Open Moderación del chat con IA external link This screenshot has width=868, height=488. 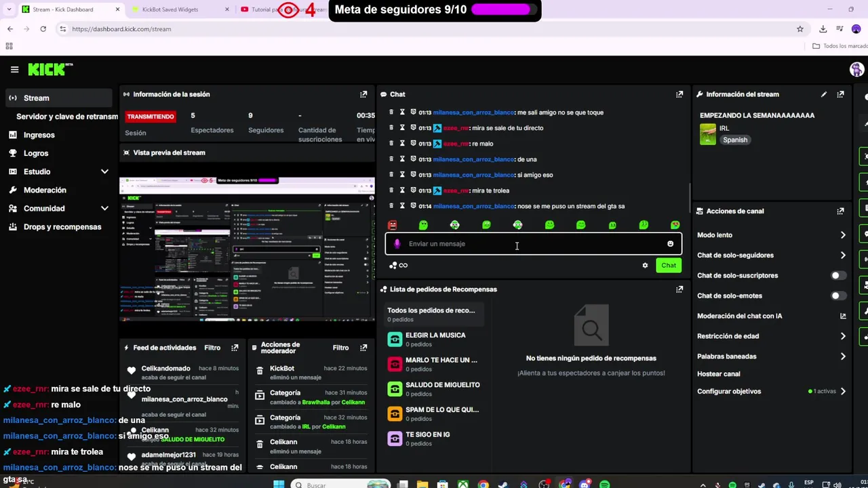pyautogui.click(x=843, y=316)
